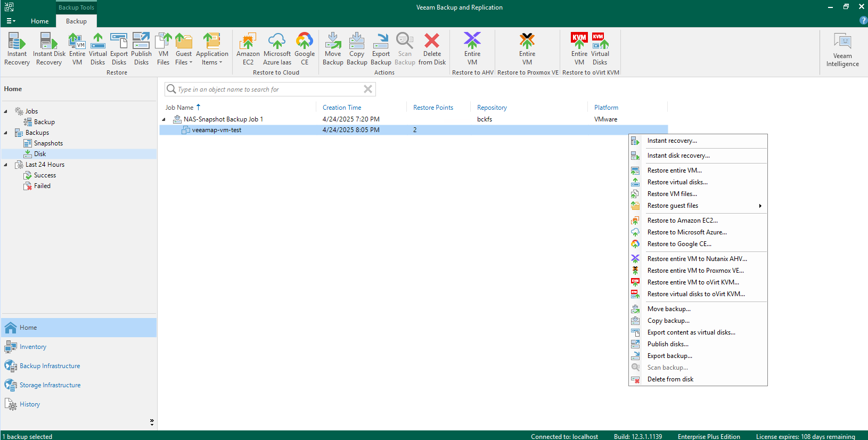Restore Entire VM to AHV icon
Screen dimensions: 868x440
[472, 49]
